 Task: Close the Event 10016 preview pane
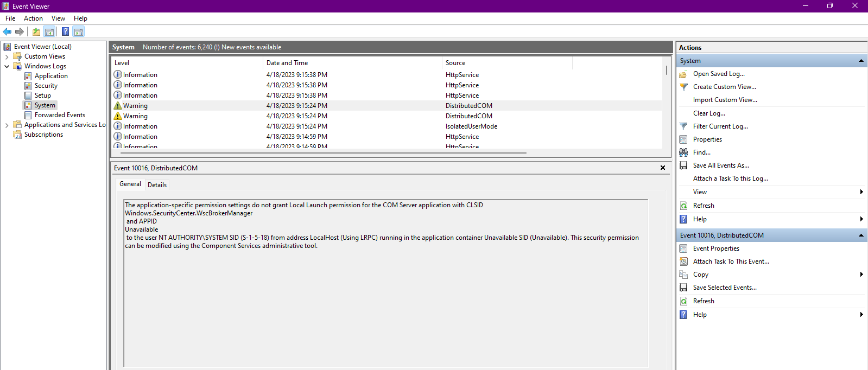(663, 168)
